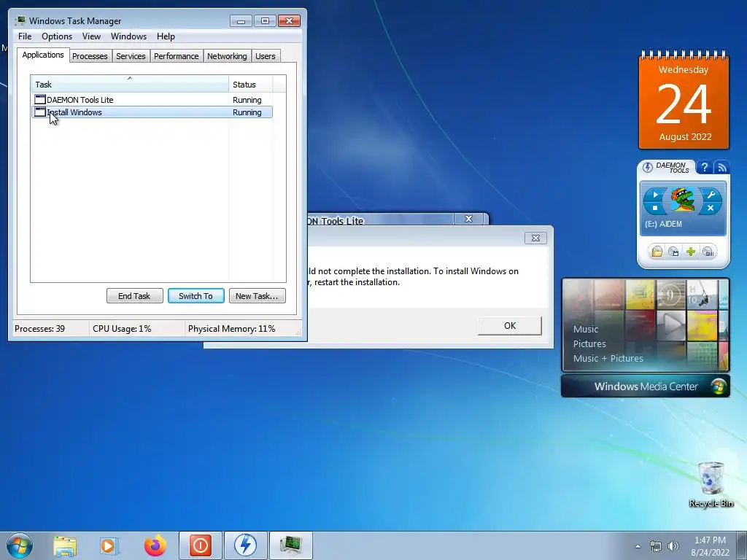Open the RSS feed tab on DAEMON gadget
747x560 pixels.
coord(722,167)
